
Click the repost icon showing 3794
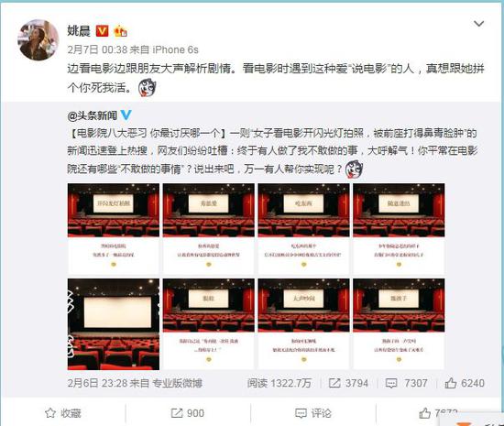pyautogui.click(x=334, y=383)
